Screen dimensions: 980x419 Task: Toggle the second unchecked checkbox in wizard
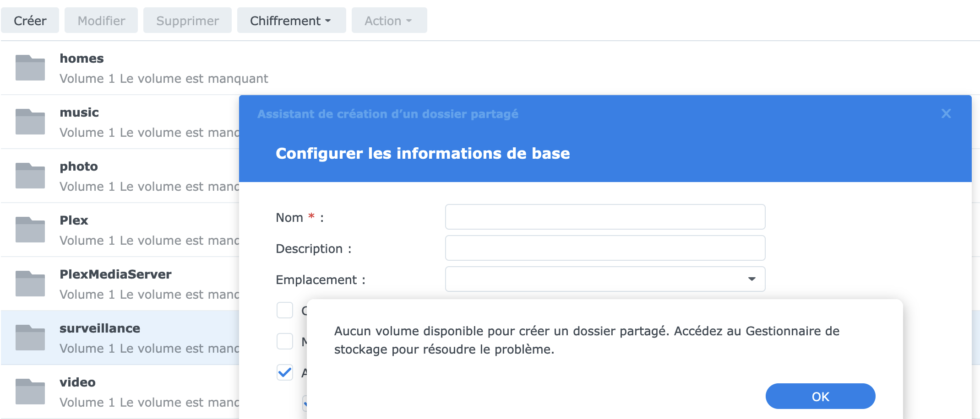click(285, 341)
